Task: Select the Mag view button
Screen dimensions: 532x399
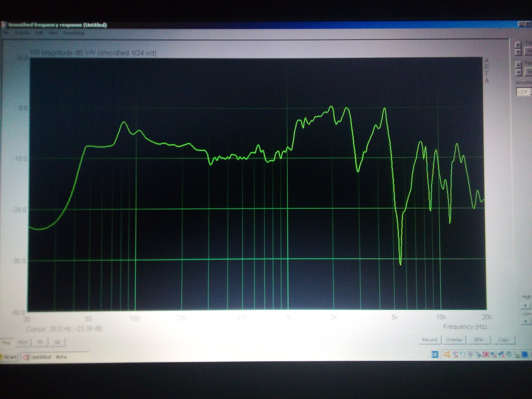Action: coord(6,343)
